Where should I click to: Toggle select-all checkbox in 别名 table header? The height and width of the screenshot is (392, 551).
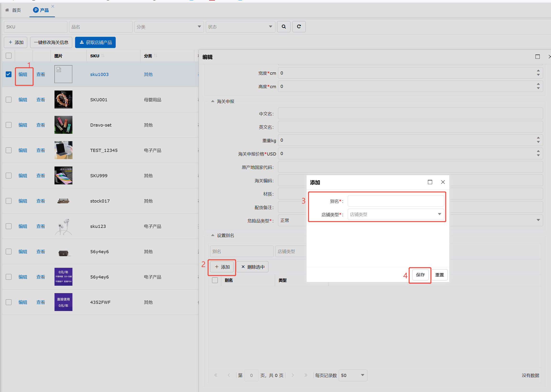tap(215, 280)
